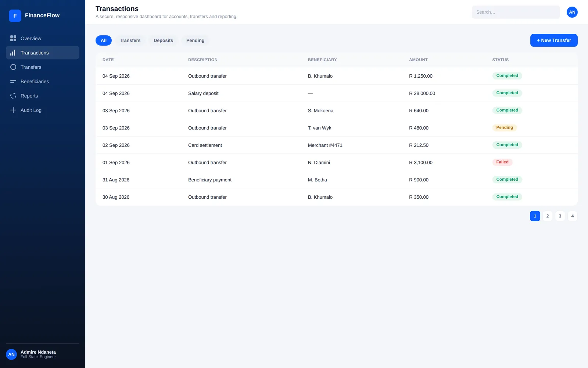
Task: Click the Transfers circle icon in sidebar
Action: tap(13, 67)
